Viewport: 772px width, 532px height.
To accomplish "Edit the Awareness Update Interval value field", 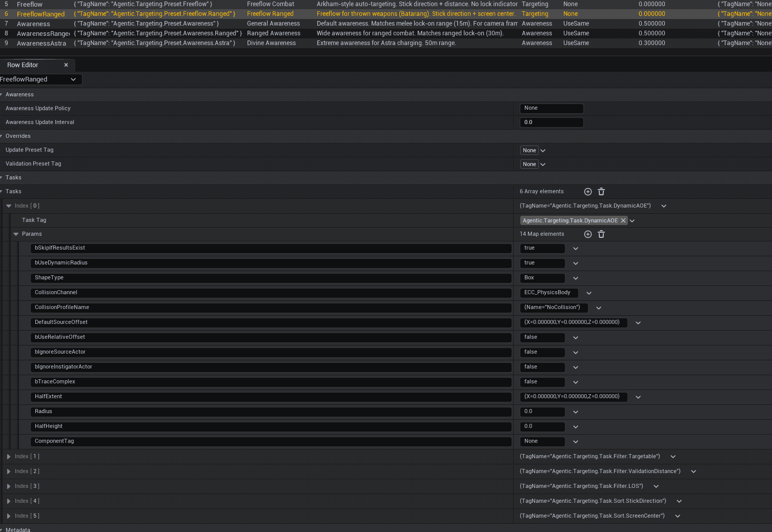I will click(551, 122).
